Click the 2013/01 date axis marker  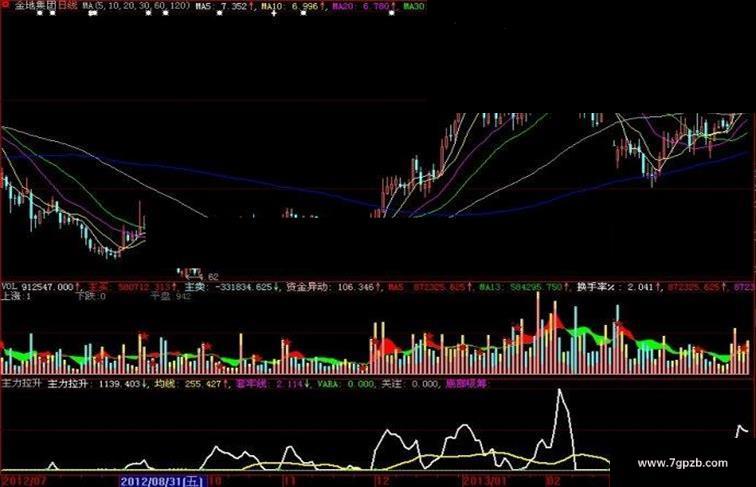point(485,481)
